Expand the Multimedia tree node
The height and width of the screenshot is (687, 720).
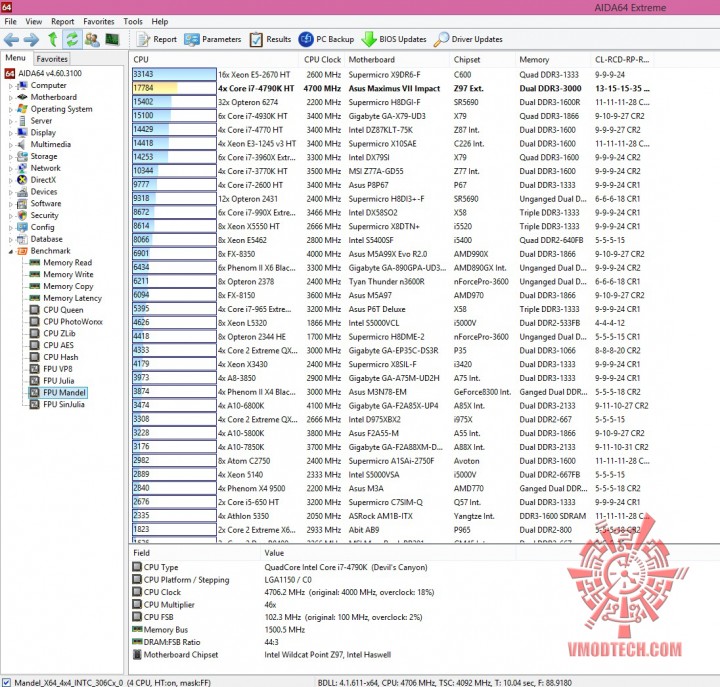(x=11, y=145)
